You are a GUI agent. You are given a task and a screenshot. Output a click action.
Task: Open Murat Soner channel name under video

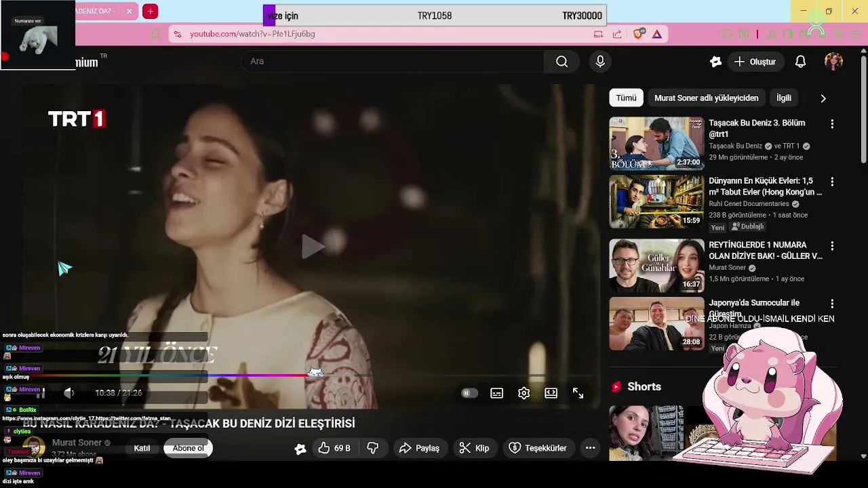point(77,443)
